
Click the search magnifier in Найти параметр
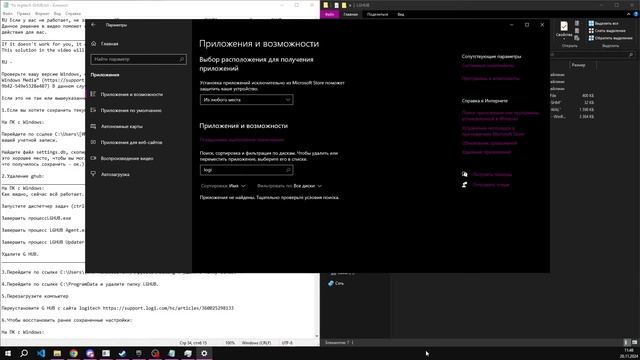pos(182,59)
